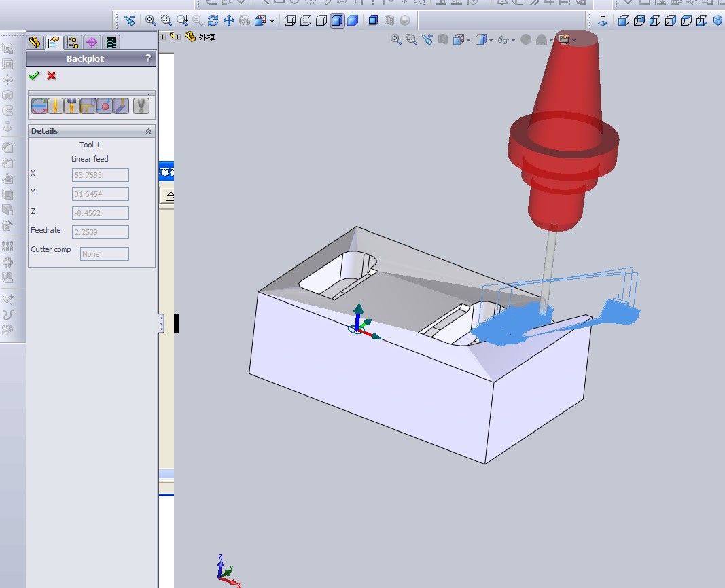725x588 pixels.
Task: Open Backplot options wrench button
Action: click(141, 106)
